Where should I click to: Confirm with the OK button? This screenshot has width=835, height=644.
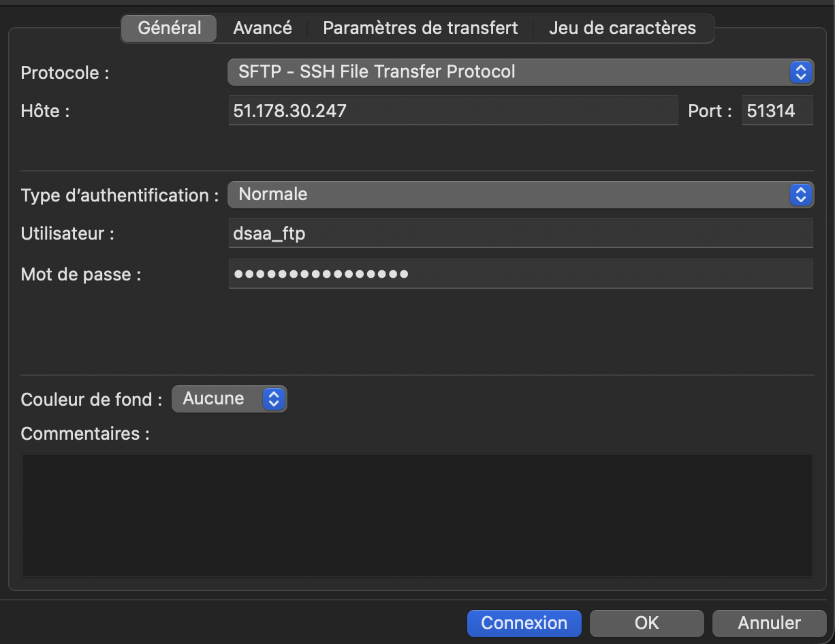[646, 623]
